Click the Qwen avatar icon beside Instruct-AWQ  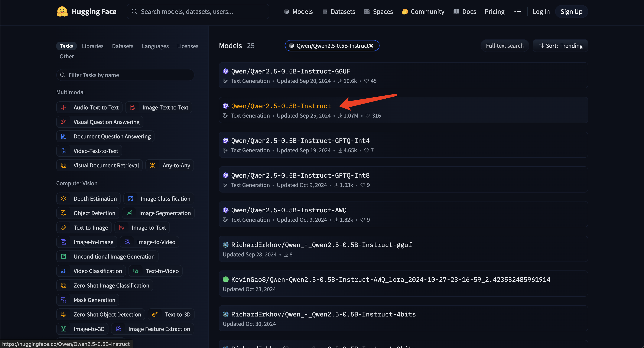(225, 210)
